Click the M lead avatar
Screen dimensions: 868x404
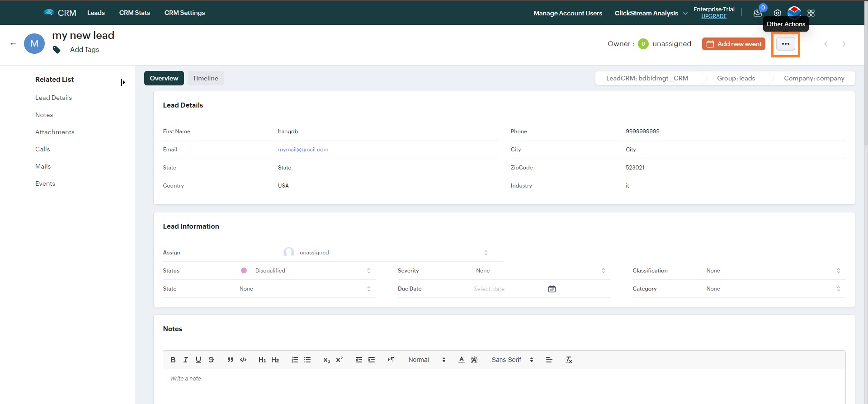point(34,44)
